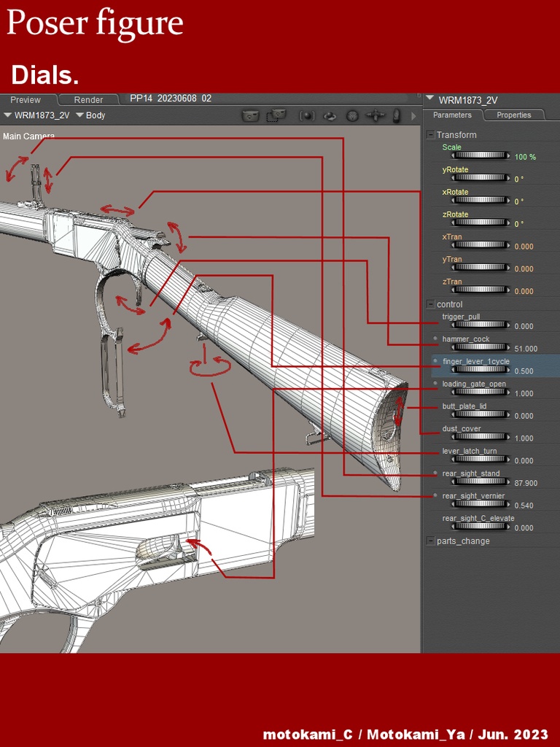The image size is (560, 747).
Task: Toggle the dot beside hammer_cock
Action: coord(435,338)
